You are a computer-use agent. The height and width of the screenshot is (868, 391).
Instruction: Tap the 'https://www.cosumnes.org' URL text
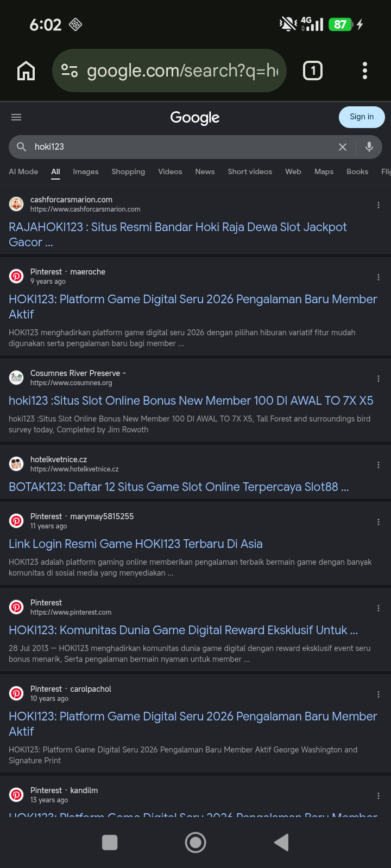click(71, 383)
